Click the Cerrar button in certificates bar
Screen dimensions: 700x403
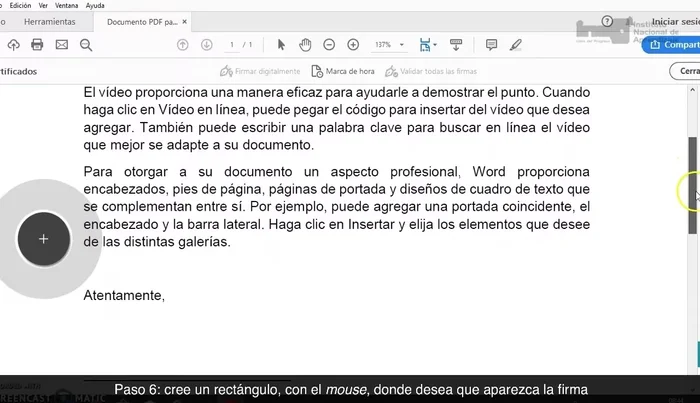[685, 71]
